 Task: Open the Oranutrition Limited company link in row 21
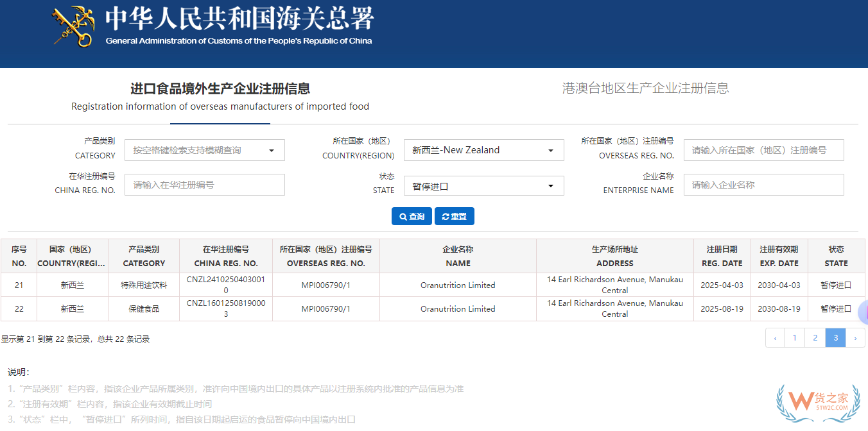tap(458, 285)
